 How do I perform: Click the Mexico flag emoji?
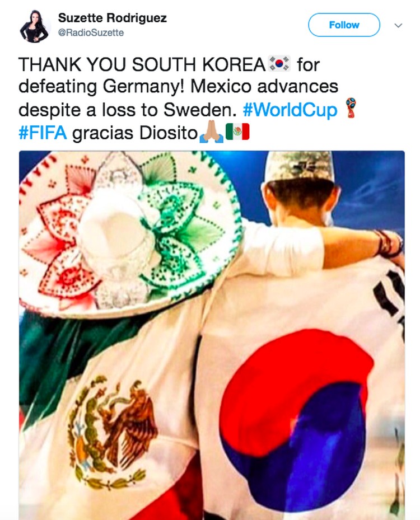(x=237, y=132)
